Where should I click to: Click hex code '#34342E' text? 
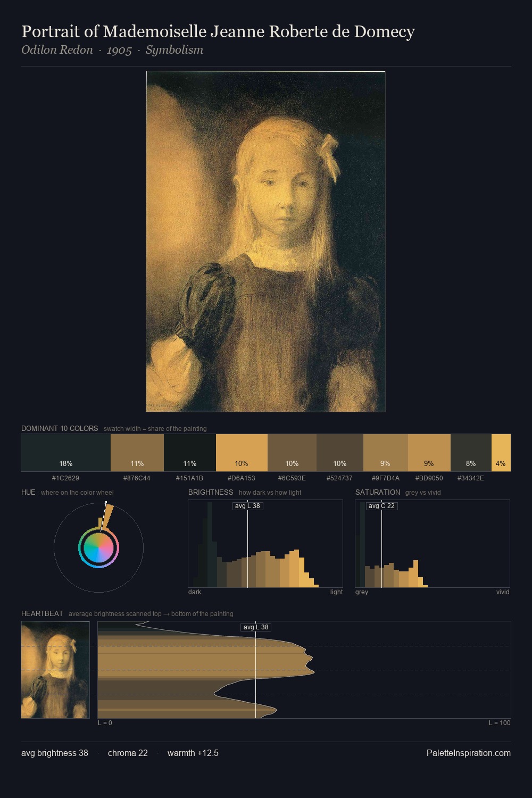point(471,478)
